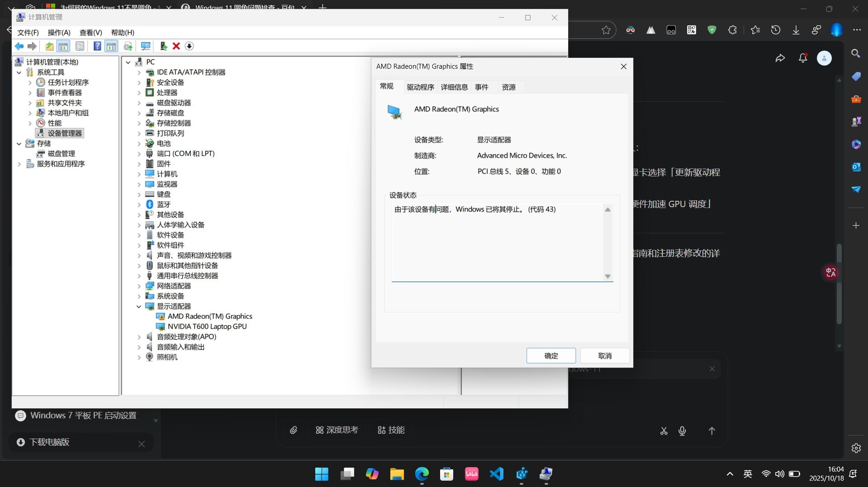
Task: Expand the 处理器 device category
Action: [x=139, y=93]
